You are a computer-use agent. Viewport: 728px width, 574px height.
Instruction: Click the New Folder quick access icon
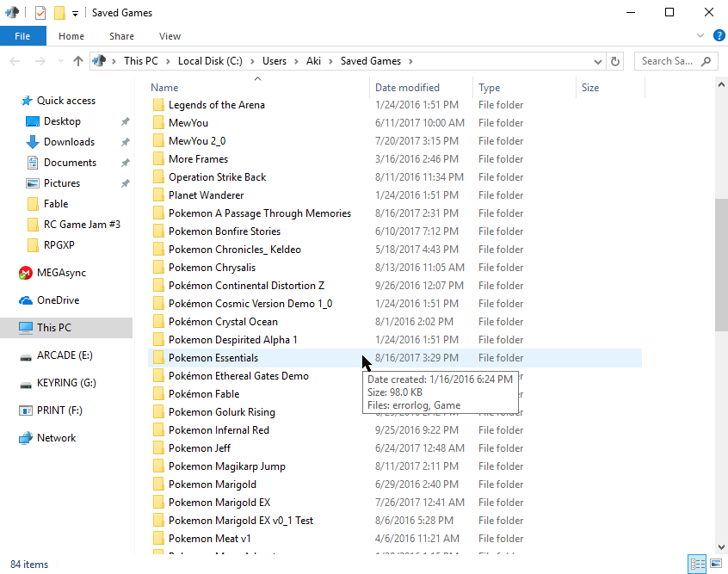click(x=59, y=13)
